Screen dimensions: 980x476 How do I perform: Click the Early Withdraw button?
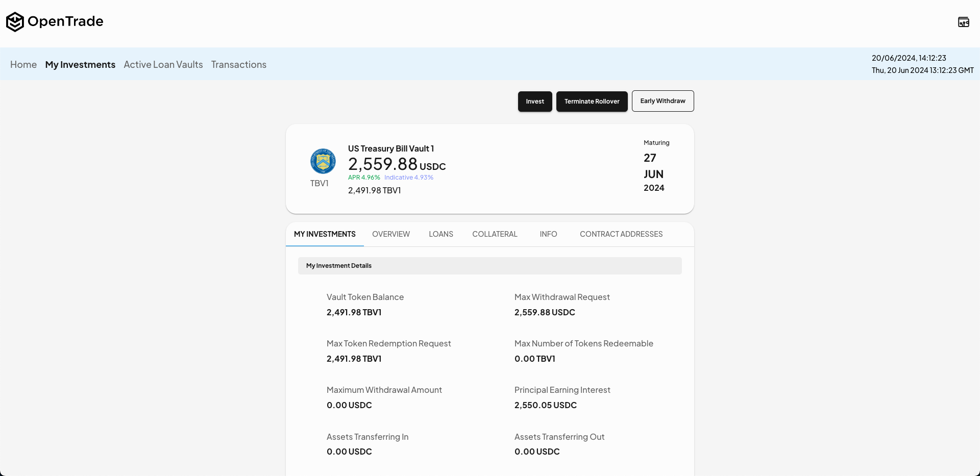[663, 101]
